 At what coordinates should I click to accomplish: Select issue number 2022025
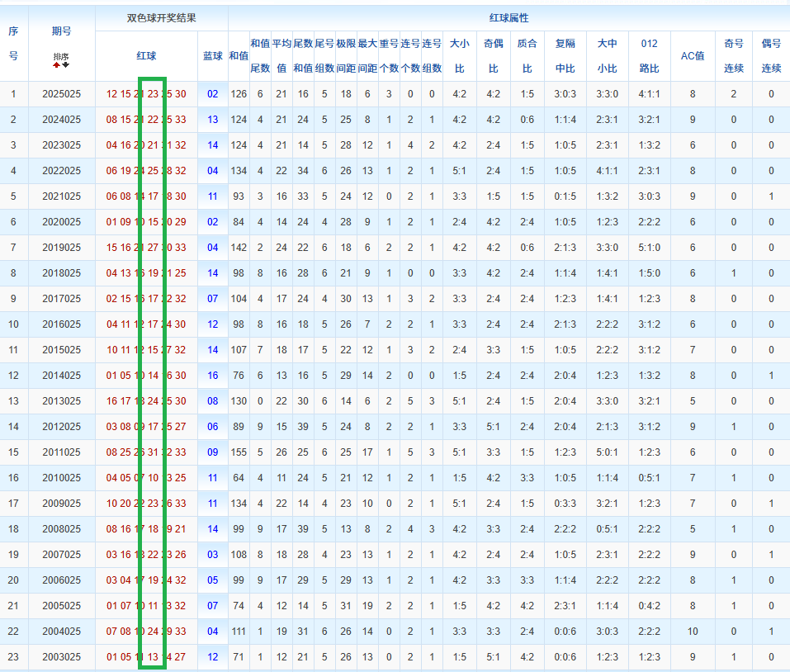(x=61, y=171)
